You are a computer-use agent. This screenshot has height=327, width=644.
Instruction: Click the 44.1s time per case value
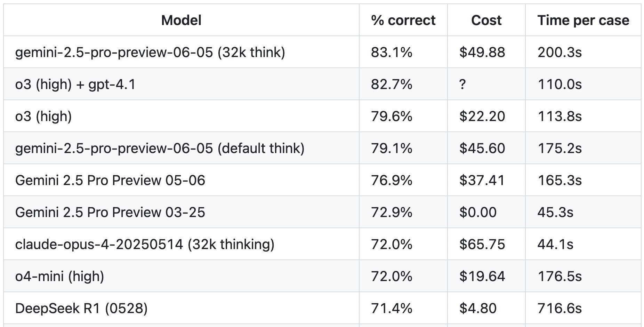point(555,244)
